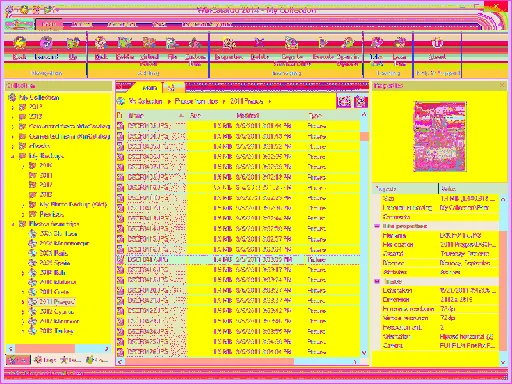
Task: Select the Previous folder in the tree
Action: point(51,214)
